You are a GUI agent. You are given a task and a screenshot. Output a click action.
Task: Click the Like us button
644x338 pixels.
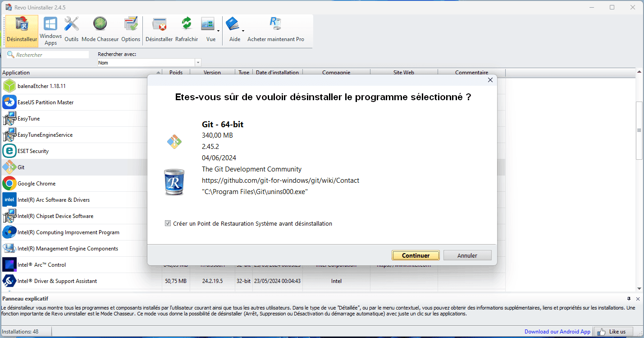click(x=613, y=332)
